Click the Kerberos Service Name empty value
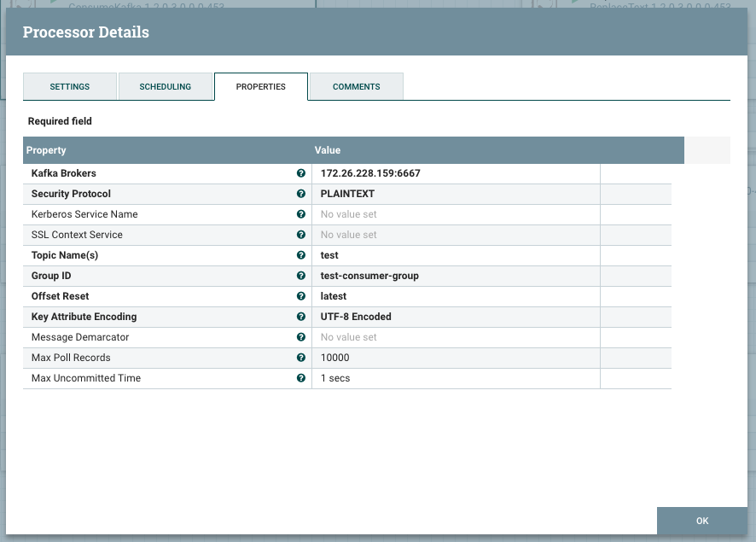756x542 pixels. click(349, 214)
